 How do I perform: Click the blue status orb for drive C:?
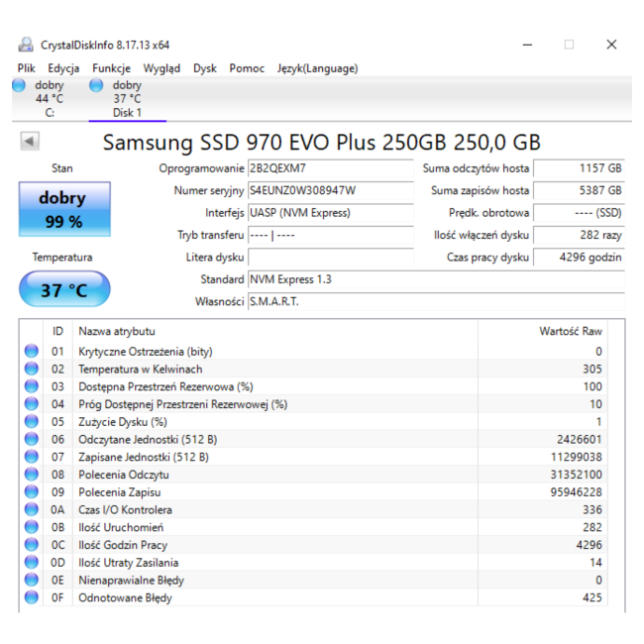(x=19, y=85)
